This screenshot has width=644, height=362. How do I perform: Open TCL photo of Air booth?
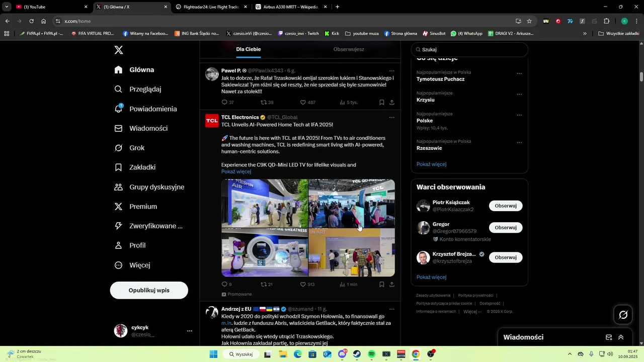pyautogui.click(x=265, y=203)
